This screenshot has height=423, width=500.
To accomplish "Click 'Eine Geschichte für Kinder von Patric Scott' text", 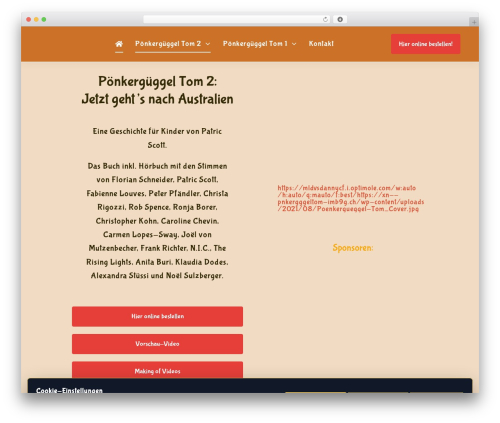I will click(157, 138).
